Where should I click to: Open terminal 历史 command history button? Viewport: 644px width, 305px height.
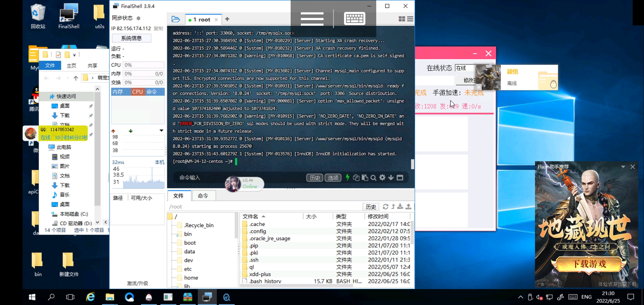pos(315,178)
